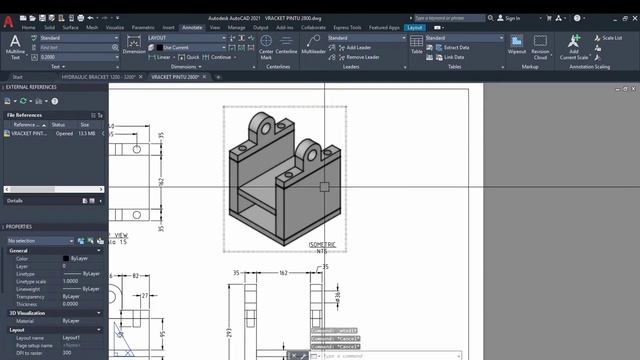Click the Quick dimension tool
Image resolution: width=640 pixels, height=360 pixels.
[x=189, y=57]
